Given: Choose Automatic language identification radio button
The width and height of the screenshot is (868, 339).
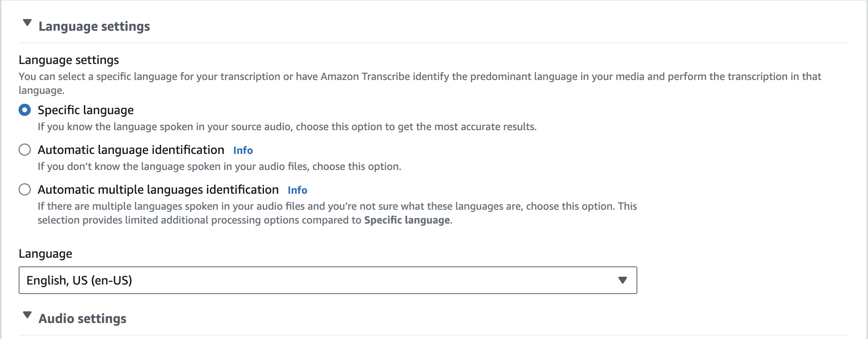Looking at the screenshot, I should point(25,150).
